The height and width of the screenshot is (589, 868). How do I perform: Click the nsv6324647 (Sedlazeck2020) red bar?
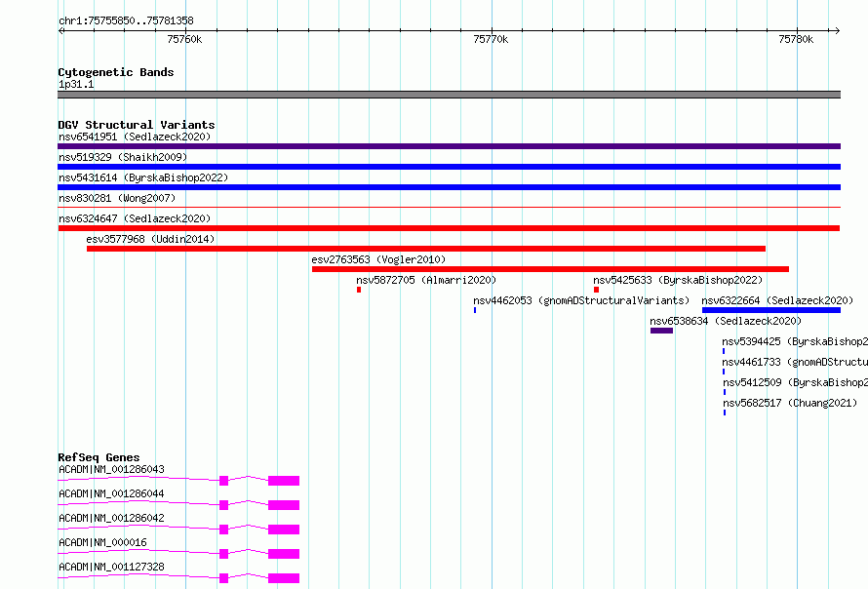(x=449, y=228)
